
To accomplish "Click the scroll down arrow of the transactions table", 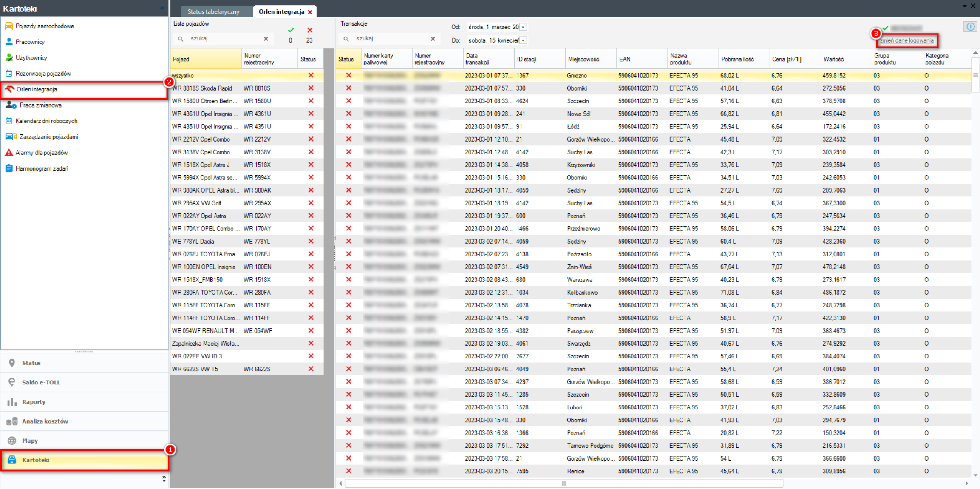I will pos(975,475).
